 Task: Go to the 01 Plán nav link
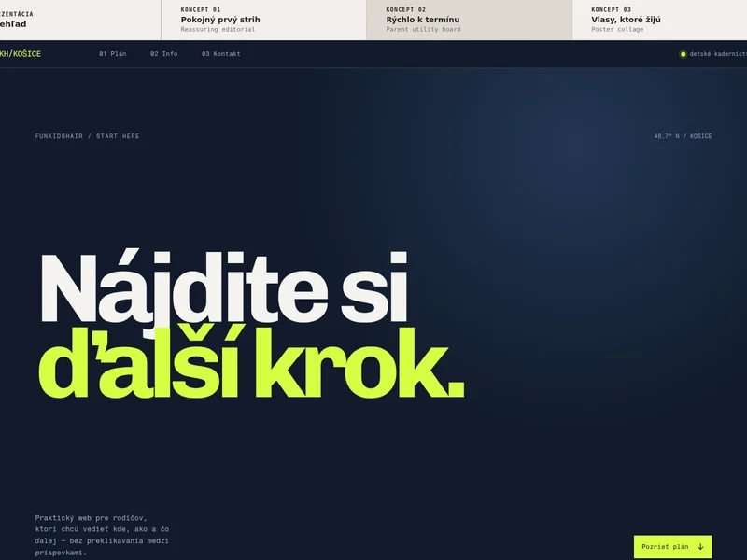tap(112, 54)
